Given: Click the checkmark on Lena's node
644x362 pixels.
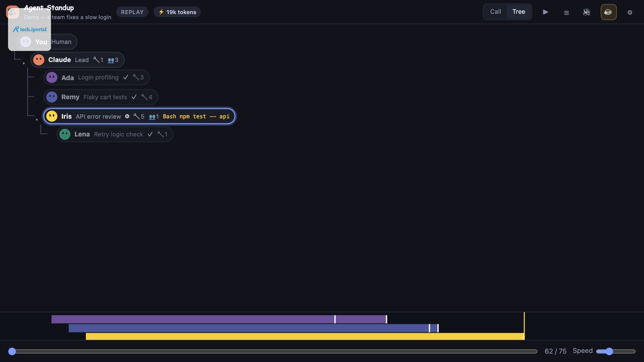Looking at the screenshot, I should coord(150,134).
